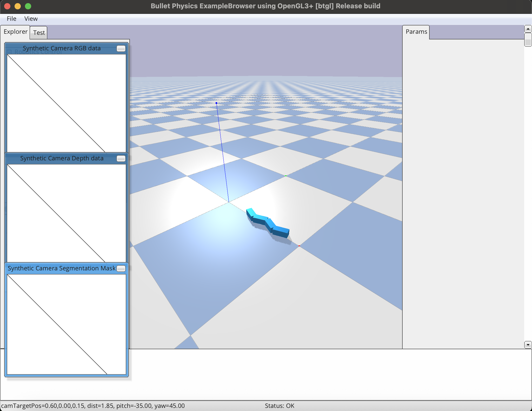Click the Params scrollbar up arrow
Viewport: 532px width, 411px height.
(528, 29)
